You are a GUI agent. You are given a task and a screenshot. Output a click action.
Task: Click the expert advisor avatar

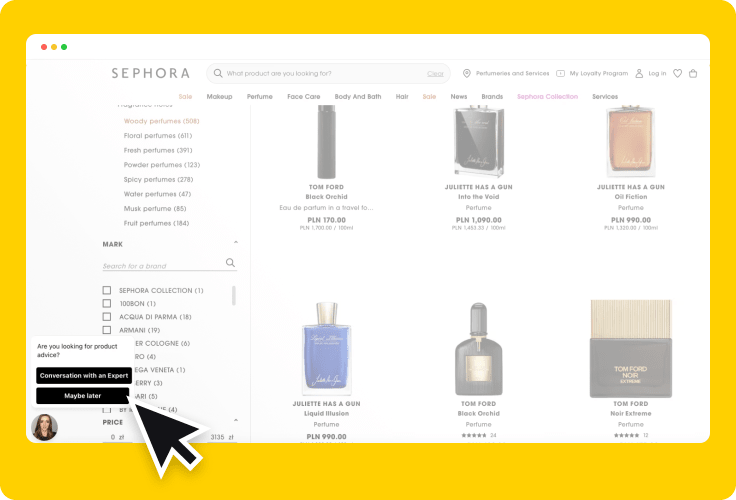point(45,427)
